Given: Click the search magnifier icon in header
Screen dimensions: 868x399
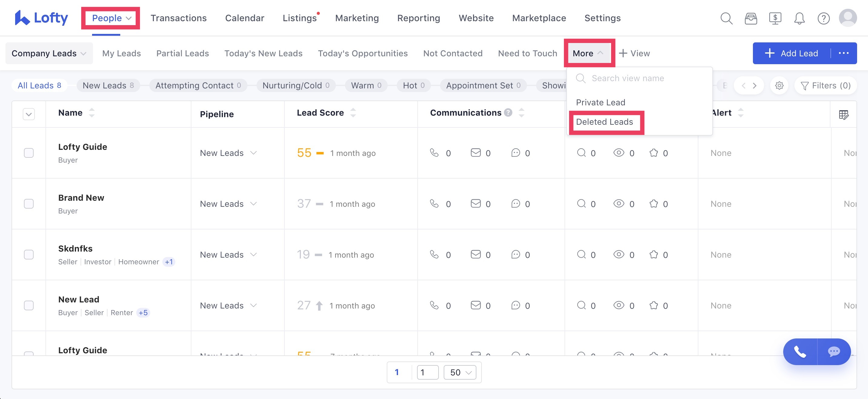Looking at the screenshot, I should (x=726, y=18).
